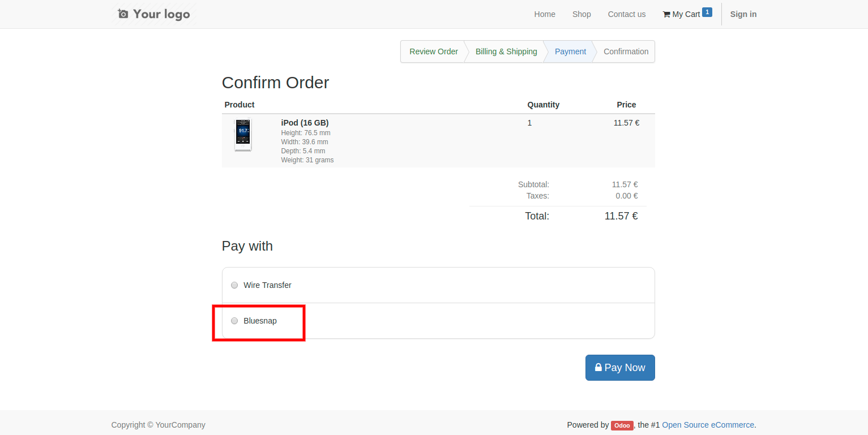Click the Product column header

click(x=240, y=105)
